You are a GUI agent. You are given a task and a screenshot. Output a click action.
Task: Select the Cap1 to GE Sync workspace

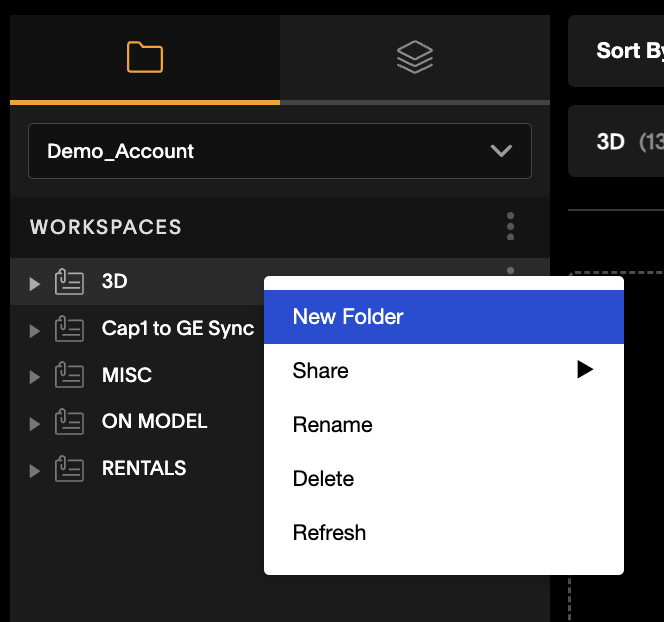click(178, 328)
